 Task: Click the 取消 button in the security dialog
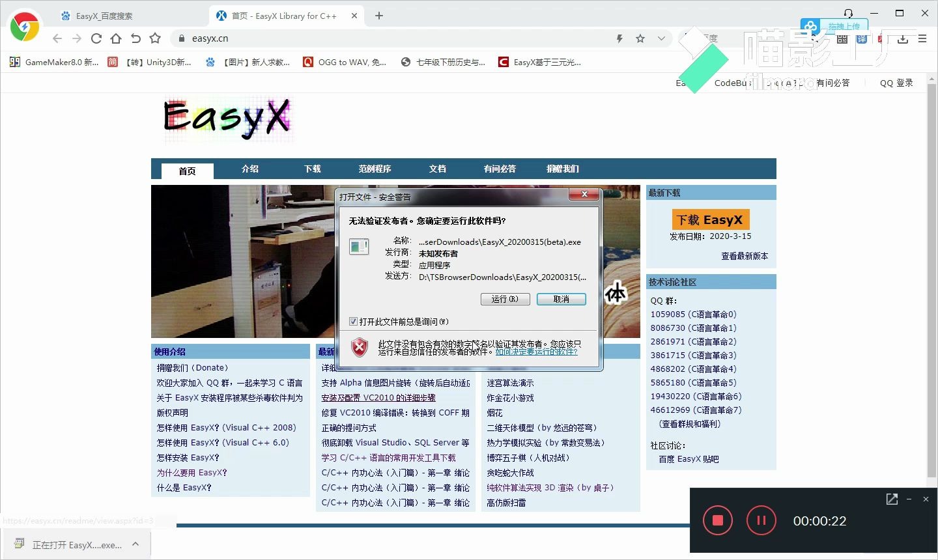pos(561,299)
